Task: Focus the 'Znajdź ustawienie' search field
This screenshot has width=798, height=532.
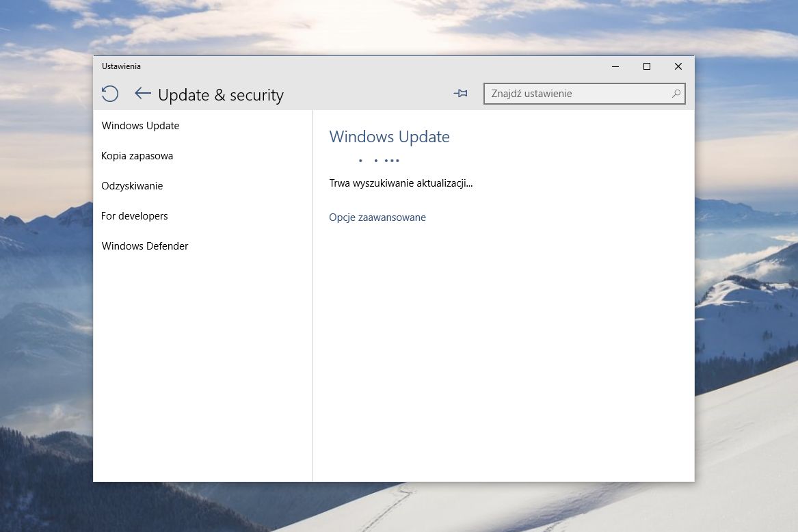Action: coord(584,94)
